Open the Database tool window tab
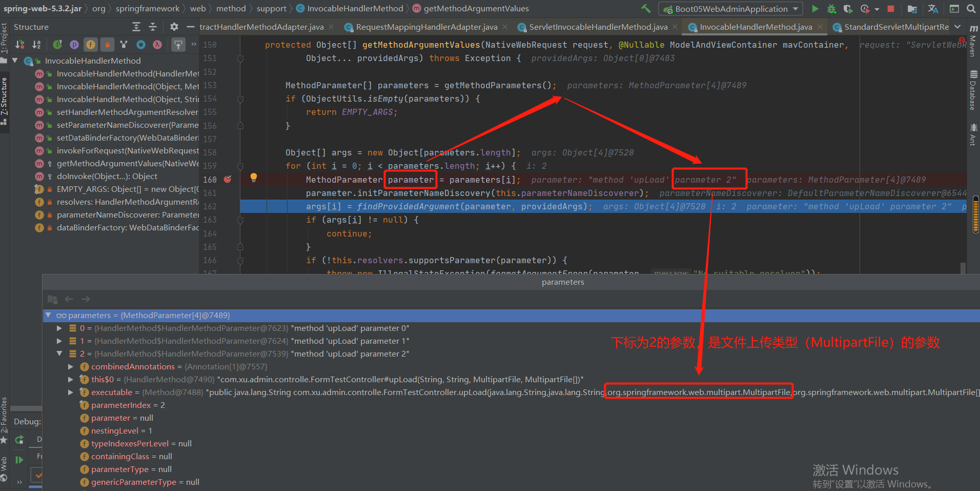 [973, 91]
